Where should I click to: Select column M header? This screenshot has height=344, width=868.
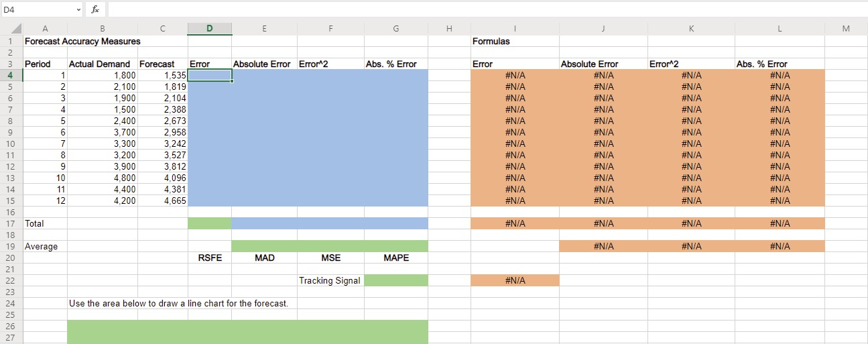click(x=846, y=29)
